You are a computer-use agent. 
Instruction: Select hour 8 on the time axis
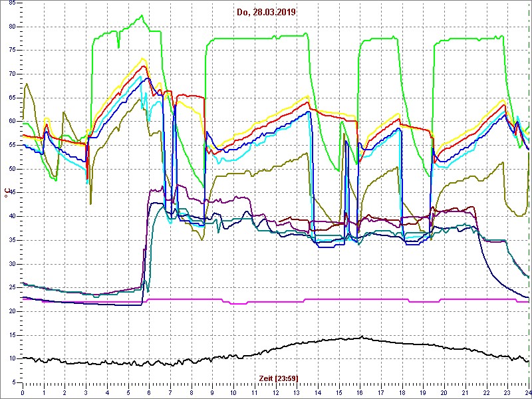click(x=191, y=392)
